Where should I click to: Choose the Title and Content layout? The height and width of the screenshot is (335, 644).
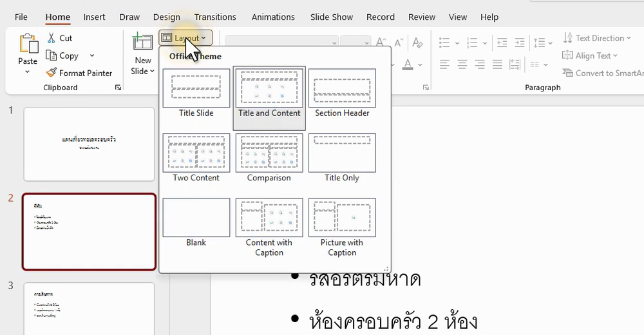tap(269, 98)
